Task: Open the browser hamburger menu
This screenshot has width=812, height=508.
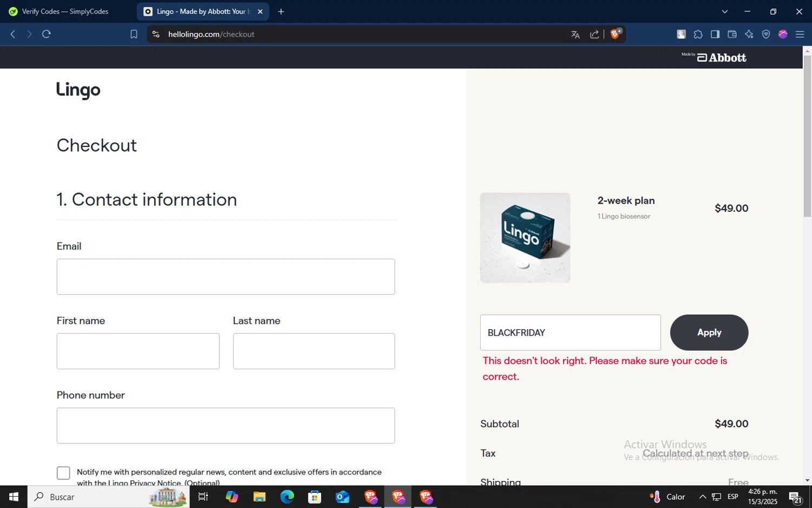Action: coord(800,34)
